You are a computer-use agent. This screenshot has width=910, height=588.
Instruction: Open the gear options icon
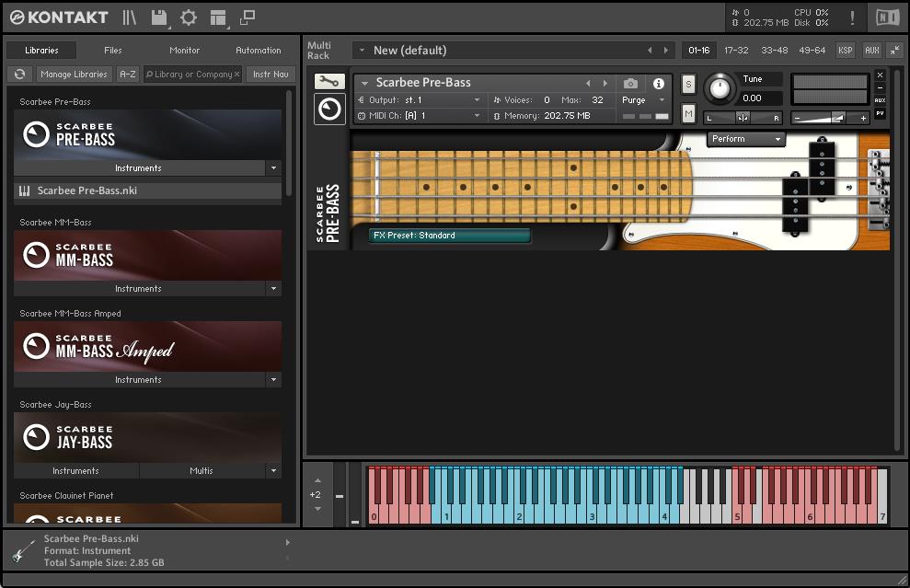click(x=189, y=17)
